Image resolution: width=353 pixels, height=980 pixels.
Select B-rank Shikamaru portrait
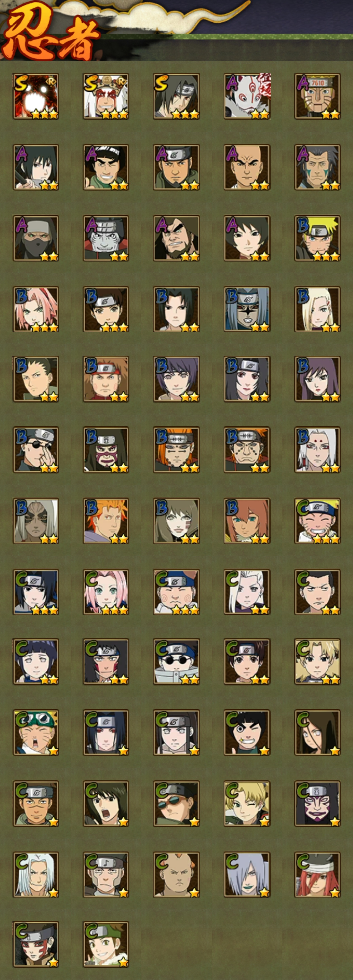pyautogui.click(x=36, y=379)
